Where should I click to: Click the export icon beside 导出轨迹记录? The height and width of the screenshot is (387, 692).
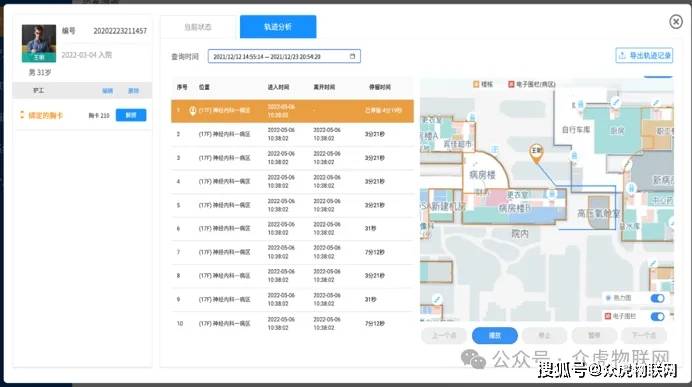(622, 56)
